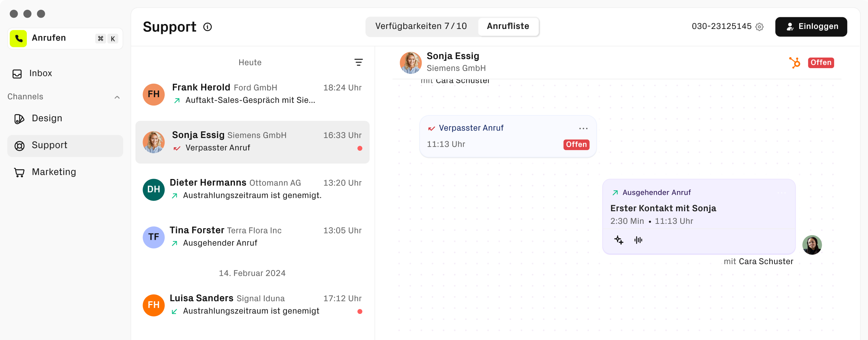Switch to the Anrufliste tab

tap(508, 26)
